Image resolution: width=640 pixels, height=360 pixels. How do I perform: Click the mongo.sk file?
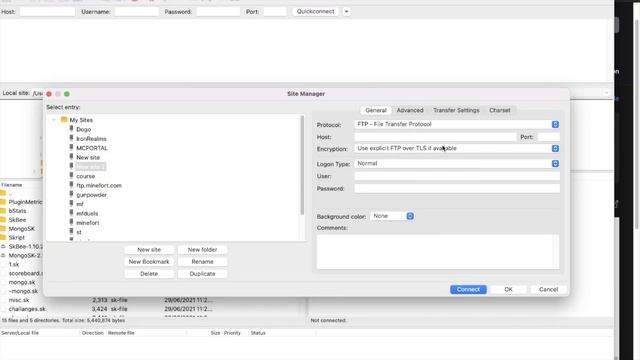pyautogui.click(x=22, y=282)
